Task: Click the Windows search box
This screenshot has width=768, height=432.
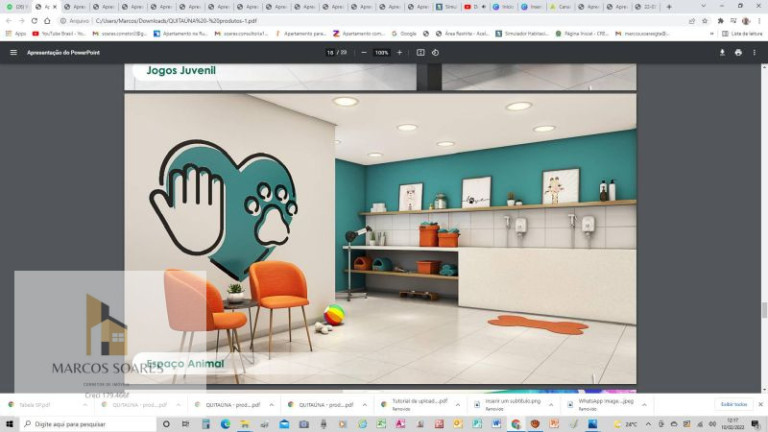Action: coord(88,424)
